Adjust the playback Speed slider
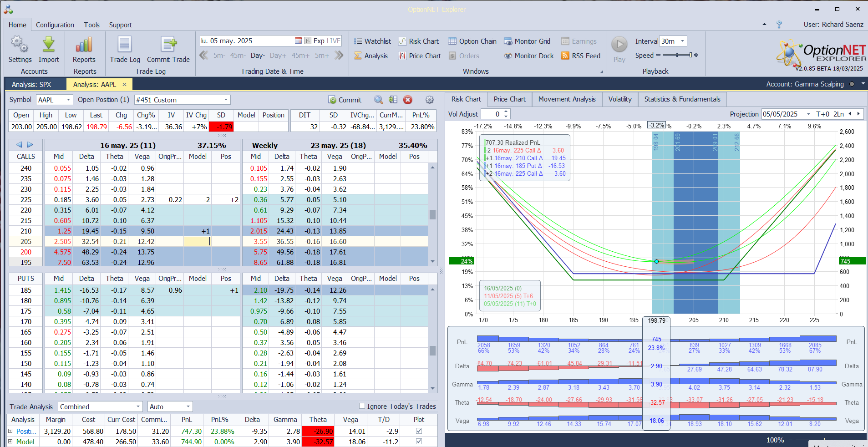868x447 pixels. (677, 55)
